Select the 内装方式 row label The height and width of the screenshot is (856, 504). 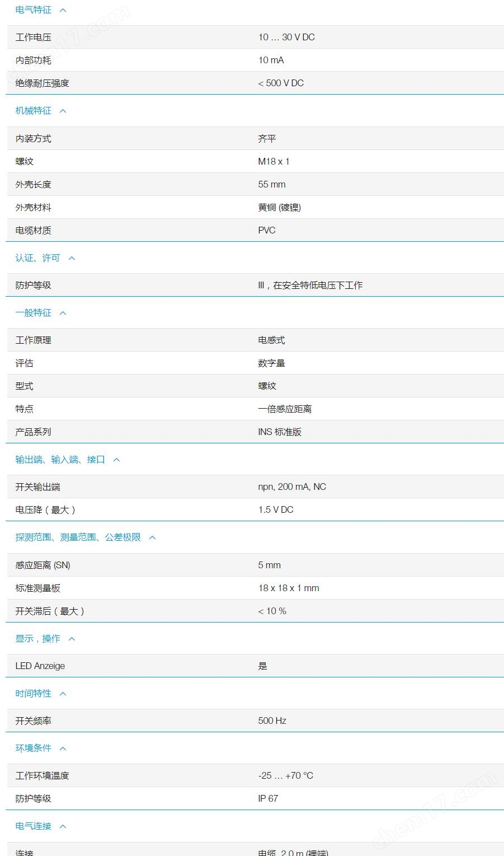34,139
